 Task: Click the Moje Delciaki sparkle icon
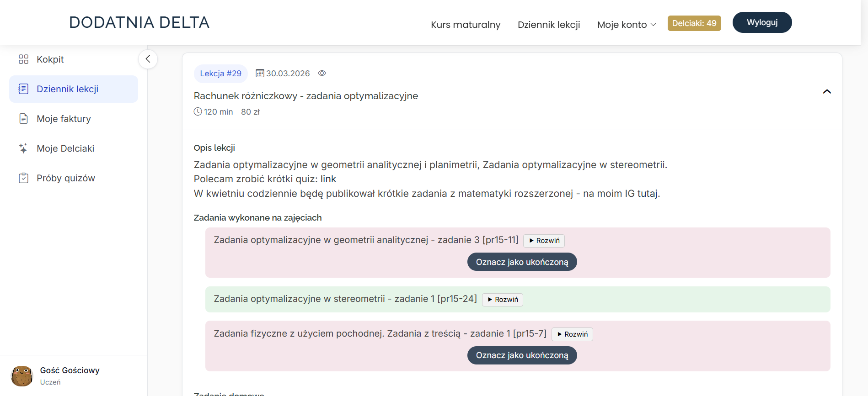tap(23, 148)
